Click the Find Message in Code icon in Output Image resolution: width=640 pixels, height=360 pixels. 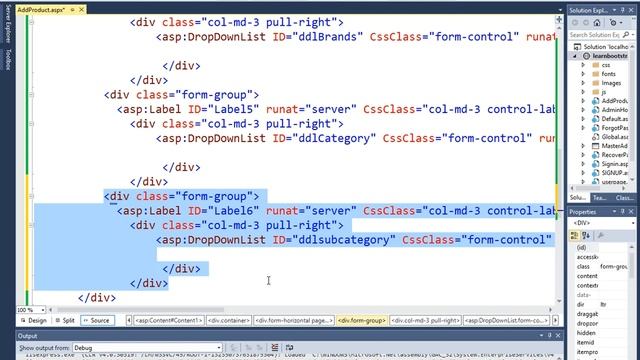234,347
